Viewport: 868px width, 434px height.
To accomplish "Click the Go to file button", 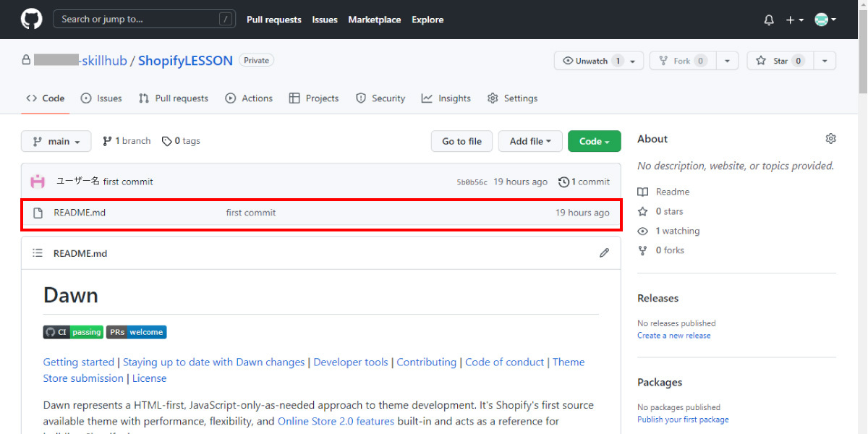I will (461, 141).
